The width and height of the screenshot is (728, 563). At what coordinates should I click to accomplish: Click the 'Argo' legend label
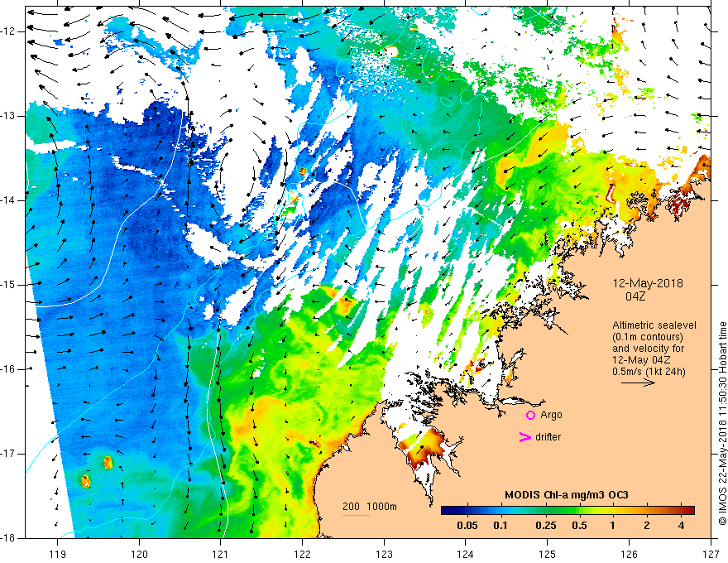(551, 415)
